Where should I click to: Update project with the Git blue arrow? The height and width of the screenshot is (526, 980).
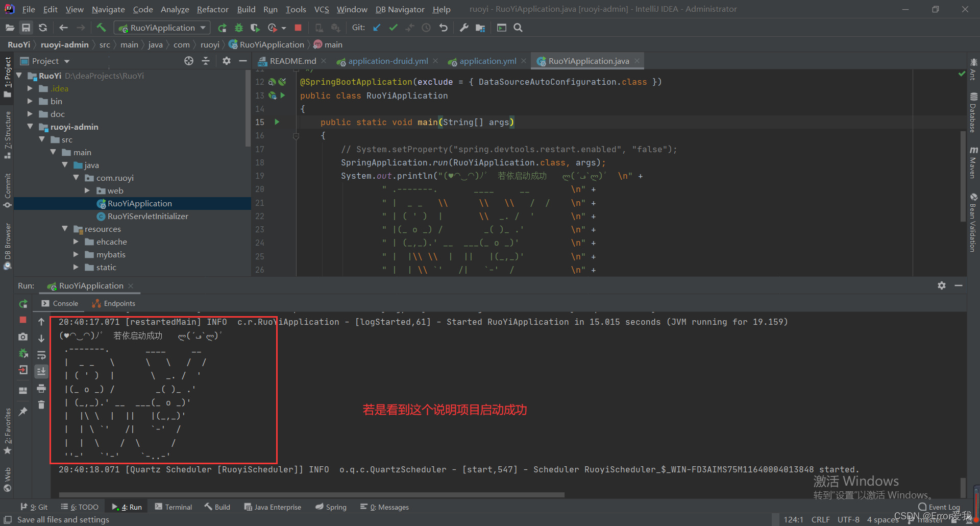(377, 28)
